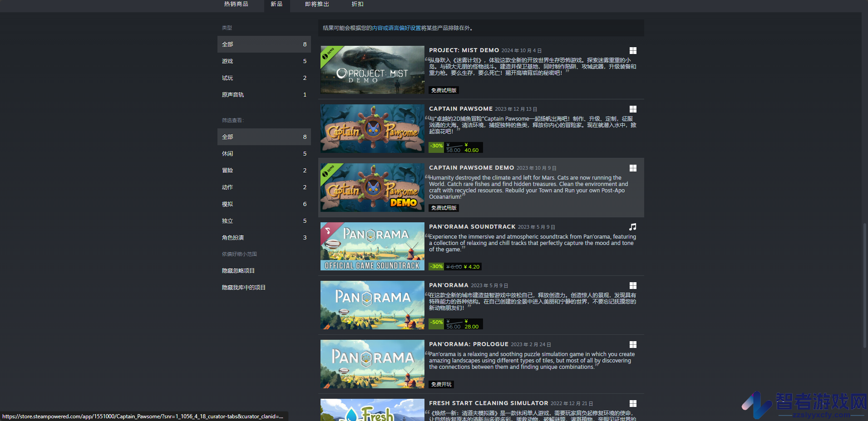Select the 折扣 tab

pyautogui.click(x=358, y=4)
